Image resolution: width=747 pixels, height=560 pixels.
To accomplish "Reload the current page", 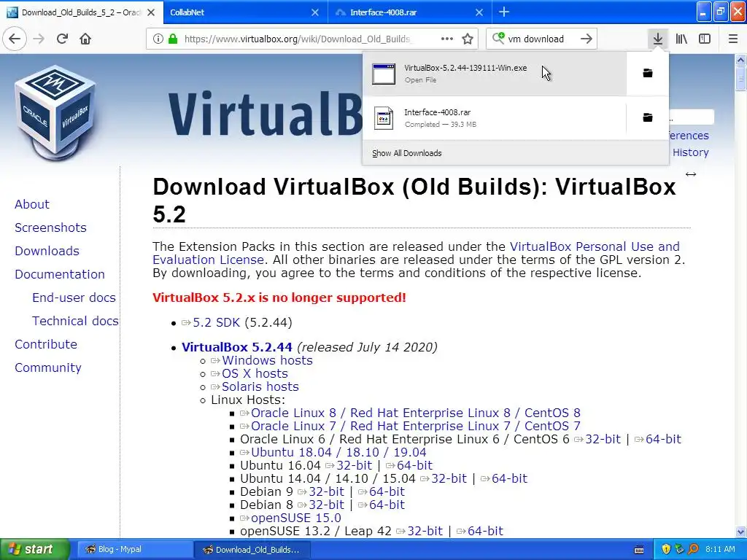I will click(x=62, y=39).
